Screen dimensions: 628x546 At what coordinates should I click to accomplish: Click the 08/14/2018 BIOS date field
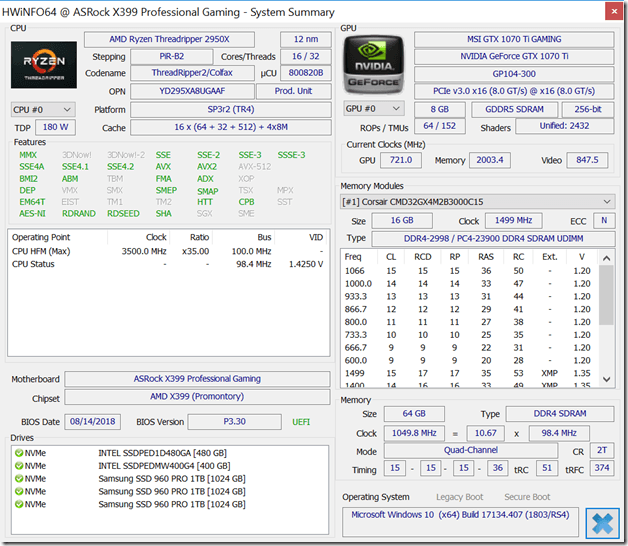tap(93, 421)
